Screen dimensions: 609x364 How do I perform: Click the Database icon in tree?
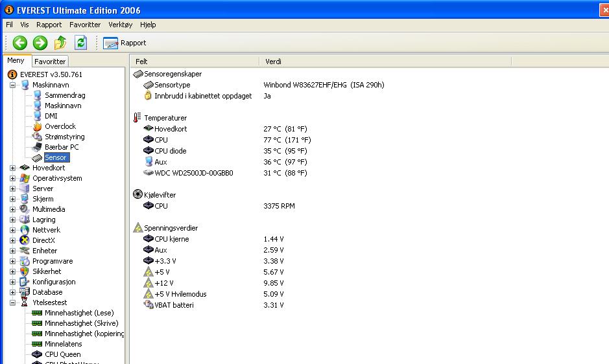click(x=25, y=292)
